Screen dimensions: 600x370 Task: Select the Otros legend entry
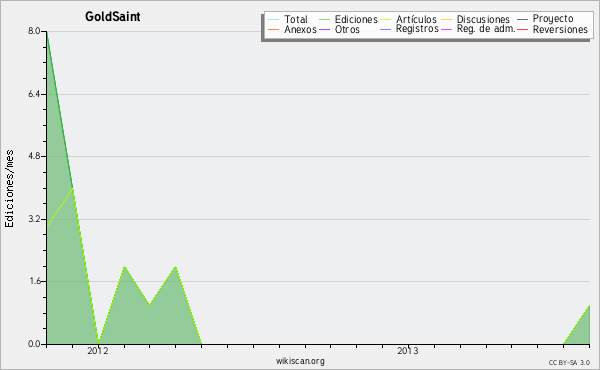tap(347, 29)
